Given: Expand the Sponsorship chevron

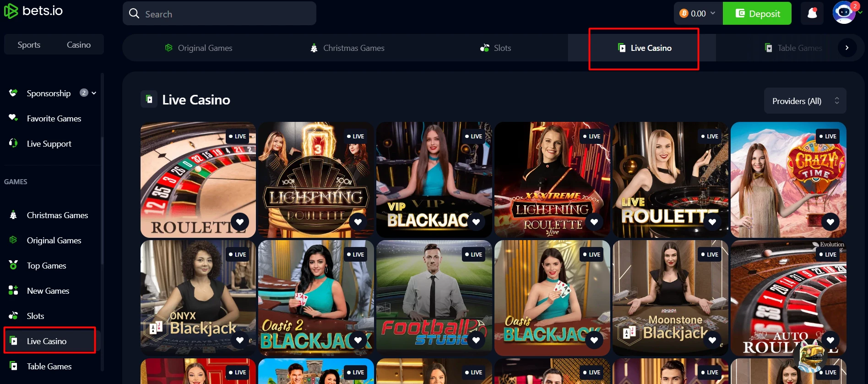Looking at the screenshot, I should click(x=94, y=93).
